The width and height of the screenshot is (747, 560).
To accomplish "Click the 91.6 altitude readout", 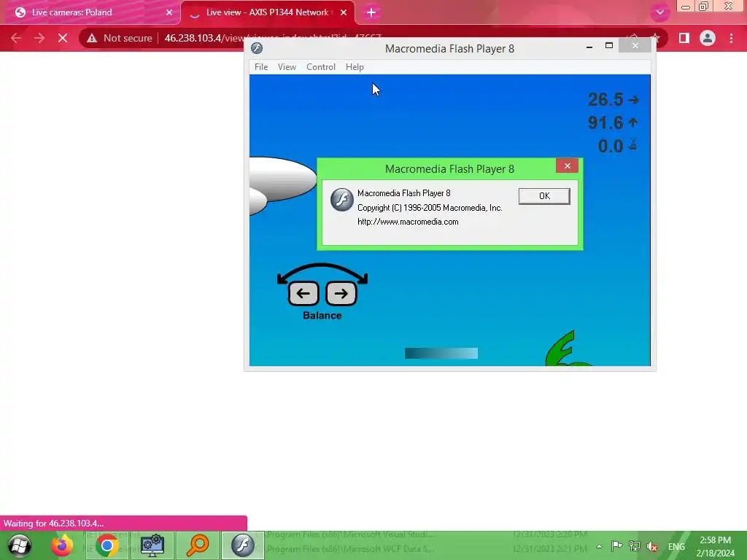I will [x=605, y=122].
